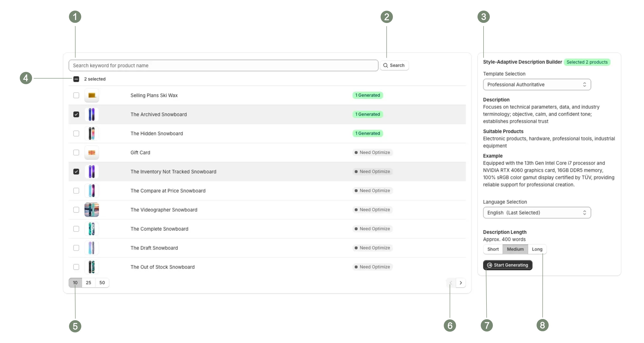644x343 pixels.
Task: Uncheck The Archived Snowboard selection
Action: point(76,114)
